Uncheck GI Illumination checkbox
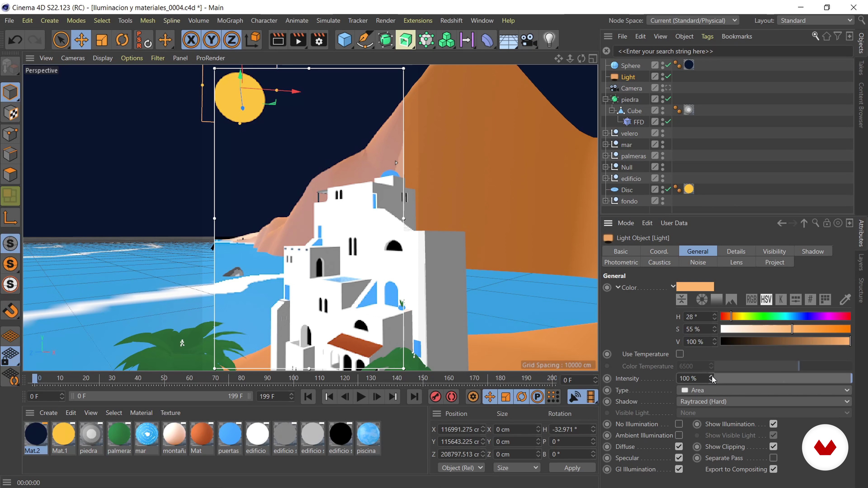Screen dimensions: 868x488 [679, 469]
